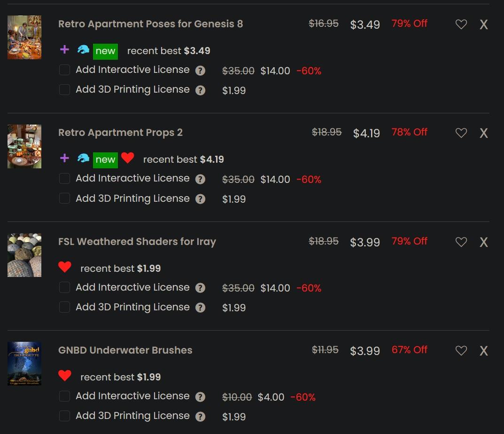Remove FSL Weathered Shaders from cart
The image size is (504, 434).
483,242
